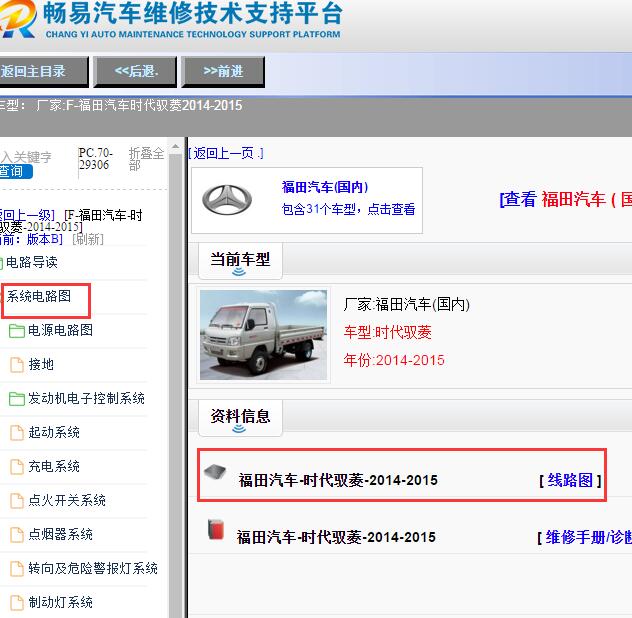Go back with the <<后退 button
This screenshot has height=618, width=632.
135,72
